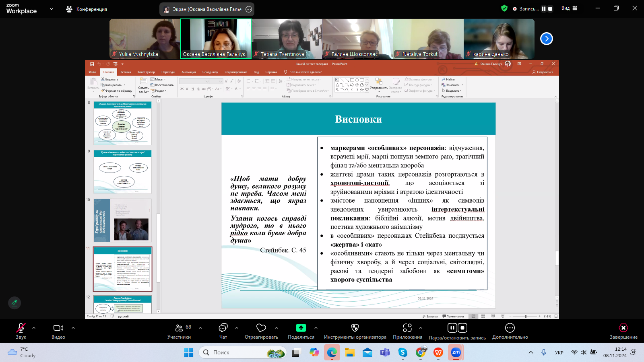Open the React heart icon
Screen dimensions: 644x362
[261, 328]
